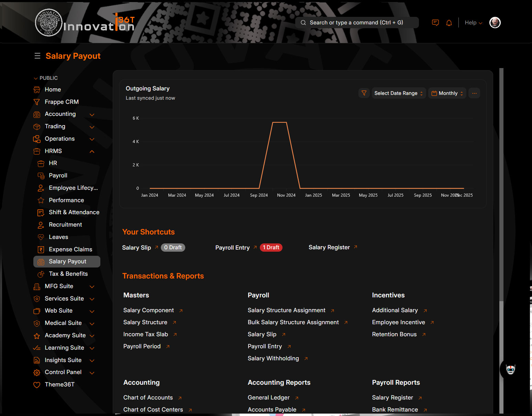Open Select Date Range dropdown
This screenshot has width=532, height=416.
398,93
